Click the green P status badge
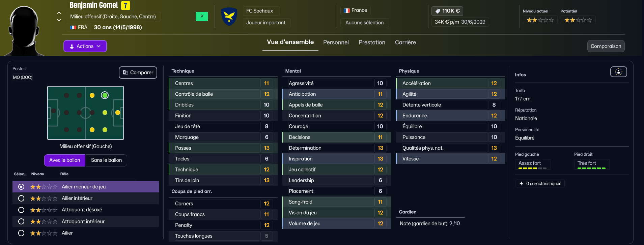The image size is (644, 245). click(x=202, y=16)
